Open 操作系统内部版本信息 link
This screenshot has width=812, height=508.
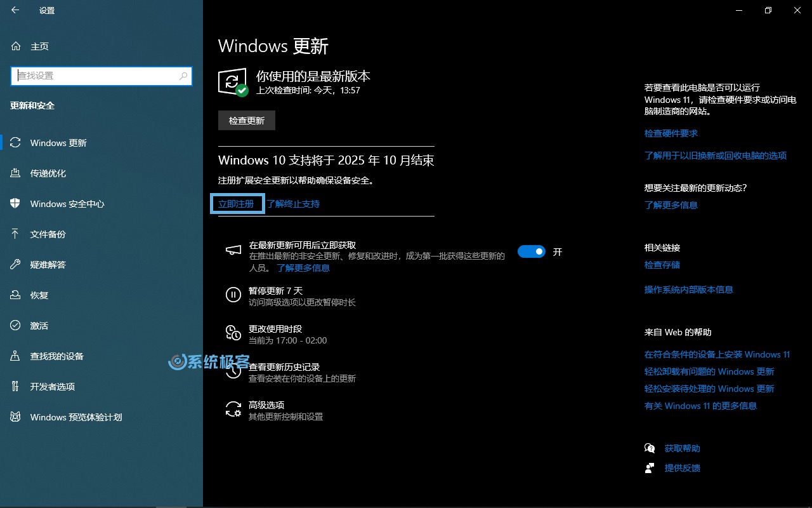pos(689,290)
